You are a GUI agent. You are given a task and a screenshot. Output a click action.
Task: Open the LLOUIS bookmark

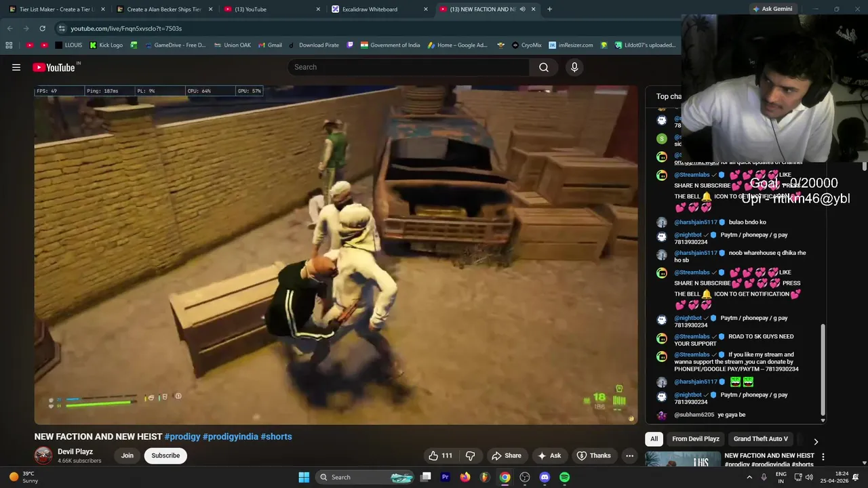68,45
